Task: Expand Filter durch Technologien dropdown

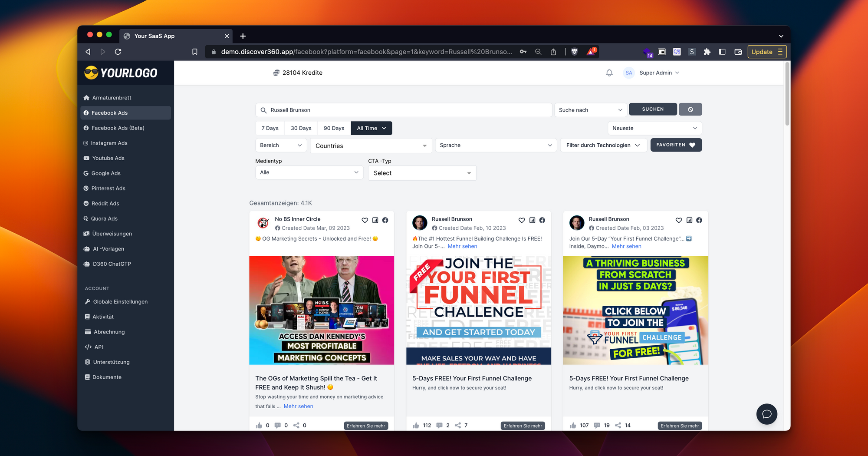Action: [x=603, y=145]
